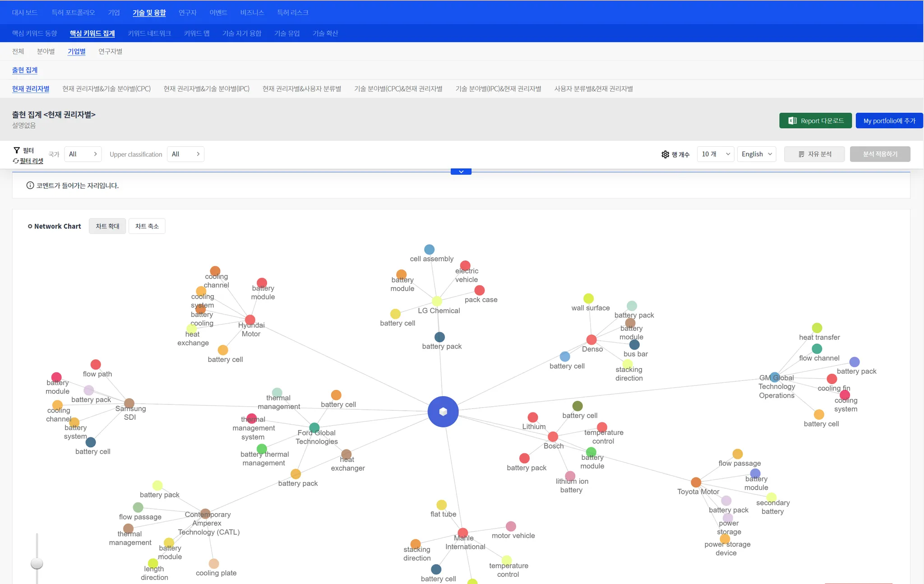
Task: Open the Upper classification All dropdown
Action: [x=185, y=154]
